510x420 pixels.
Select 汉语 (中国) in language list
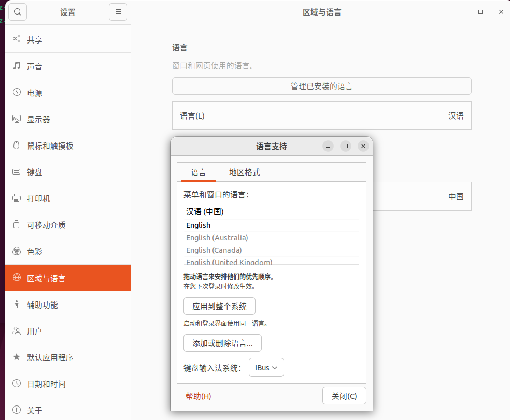coord(271,212)
